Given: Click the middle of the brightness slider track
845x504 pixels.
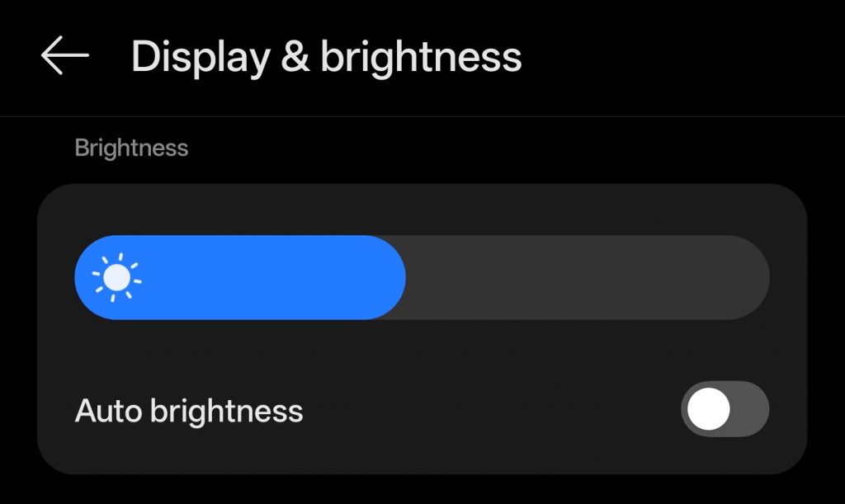Looking at the screenshot, I should (x=422, y=278).
